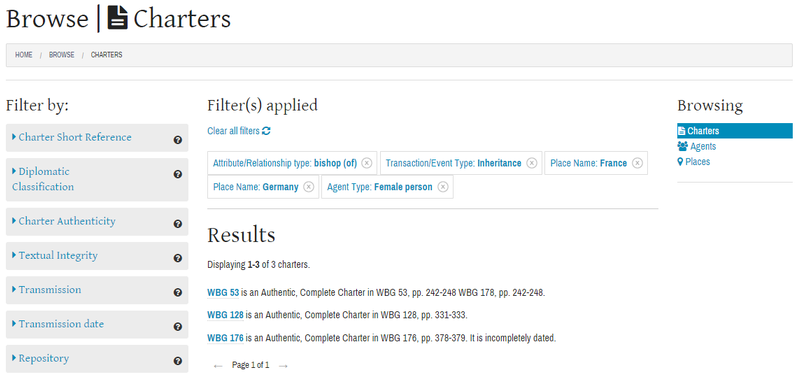The width and height of the screenshot is (800, 377).
Task: Switch browsing to Agents
Action: [x=696, y=146]
